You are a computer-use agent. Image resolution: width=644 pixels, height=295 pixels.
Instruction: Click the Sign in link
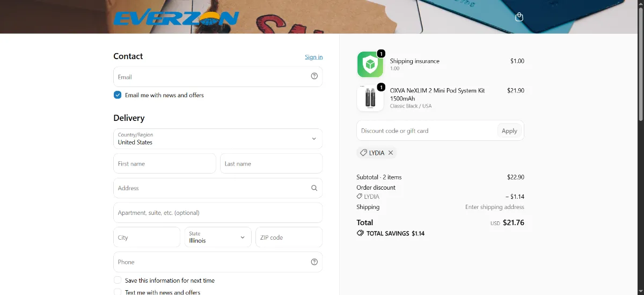click(314, 57)
